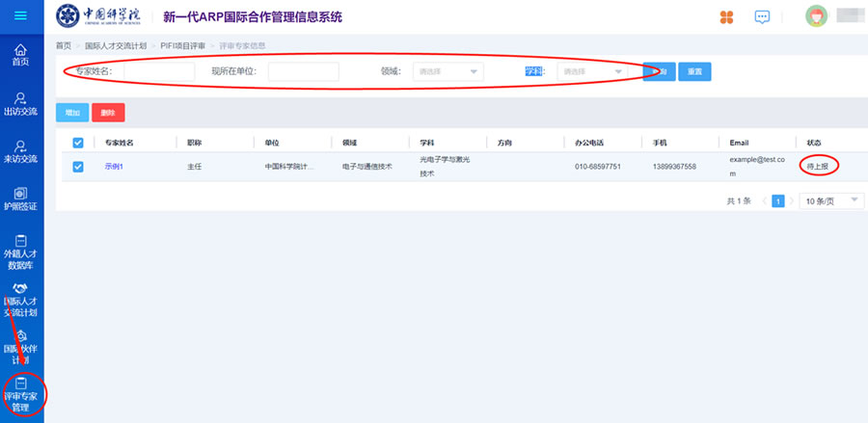Open 首页 home in sidebar

tap(21, 55)
